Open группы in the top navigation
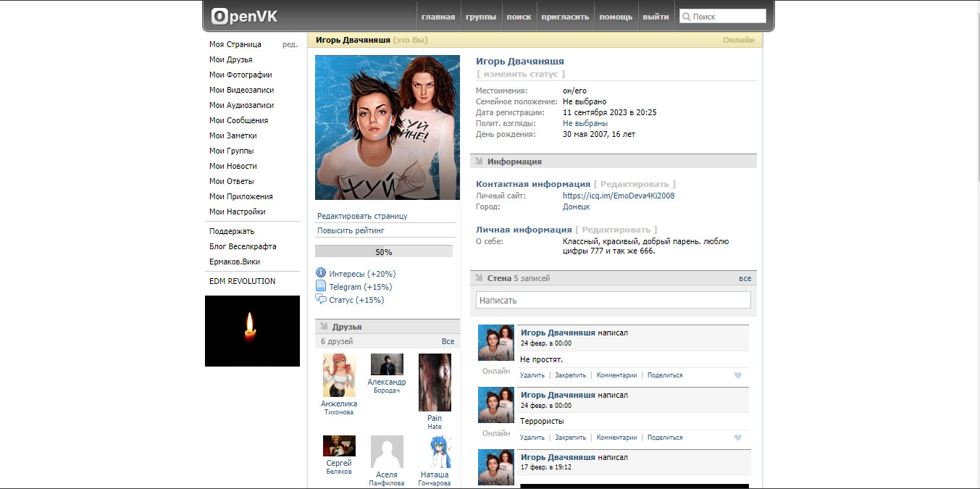 (481, 17)
